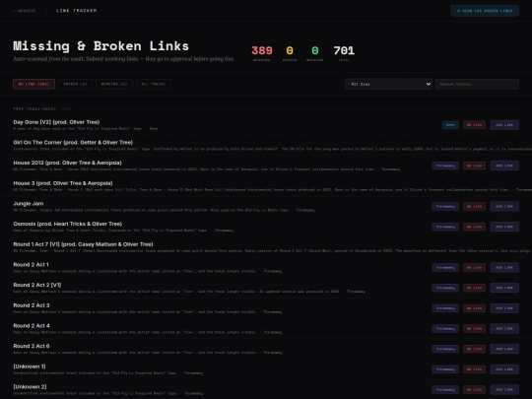Select the Girl On The Corner track title
The height and width of the screenshot is (399, 532).
[x=73, y=143]
